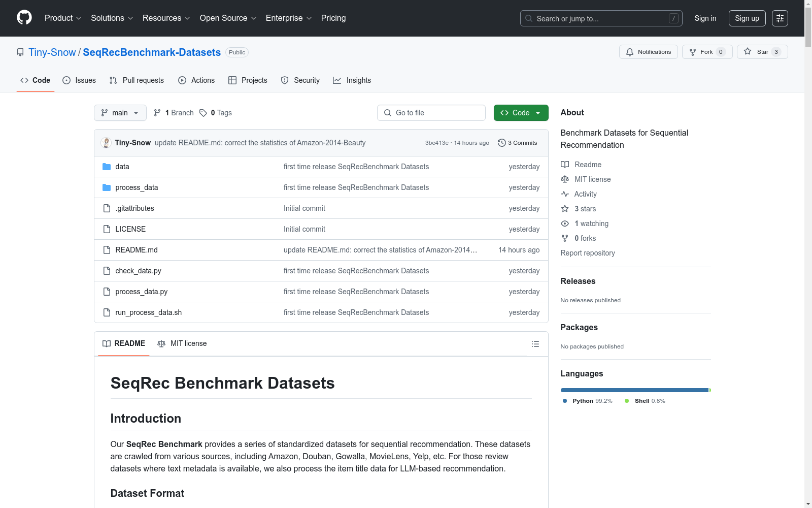Open the README outline list icon
This screenshot has width=812, height=508.
coord(535,344)
